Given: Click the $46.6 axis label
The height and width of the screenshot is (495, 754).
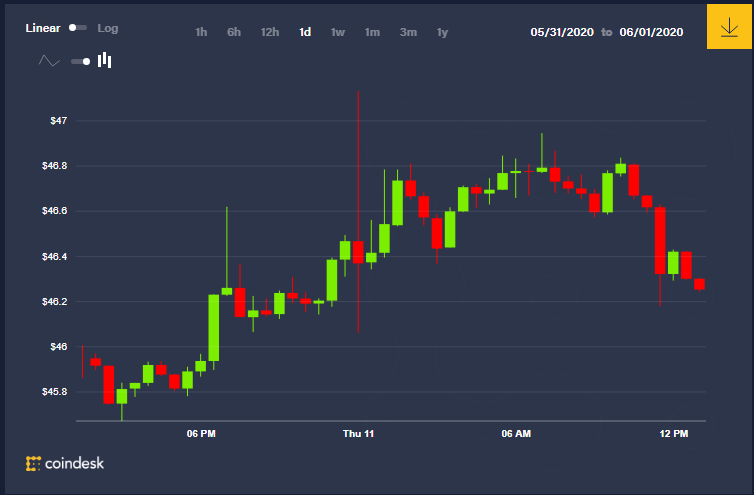Looking at the screenshot, I should click(54, 211).
